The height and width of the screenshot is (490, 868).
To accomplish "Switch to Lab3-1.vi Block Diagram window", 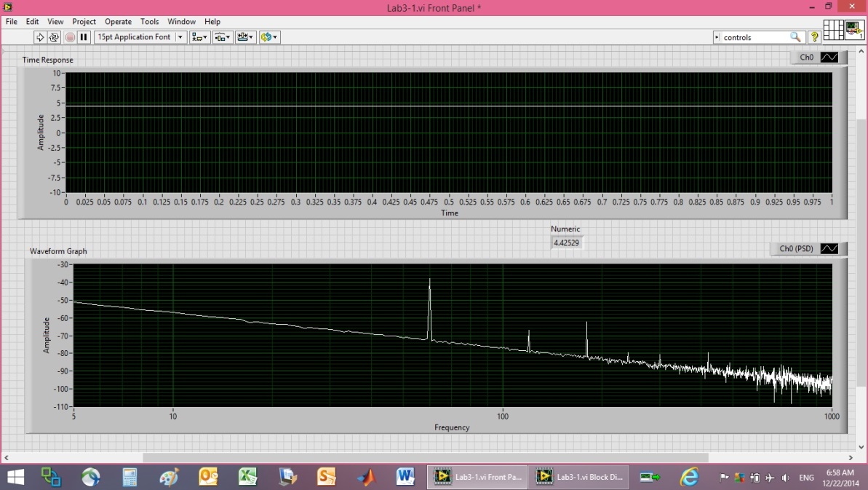I will [x=578, y=477].
